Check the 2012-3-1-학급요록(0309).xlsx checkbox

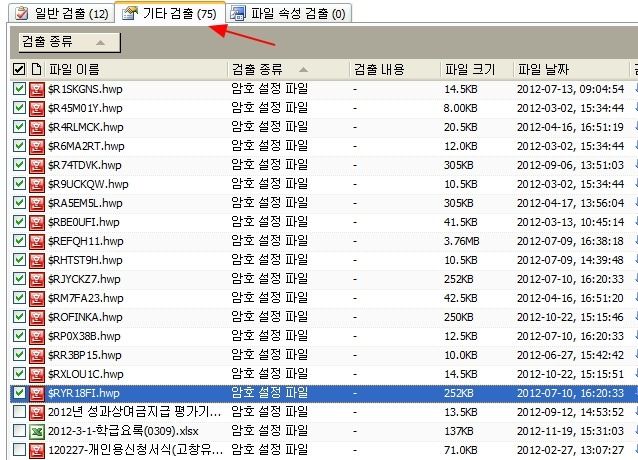[19, 431]
